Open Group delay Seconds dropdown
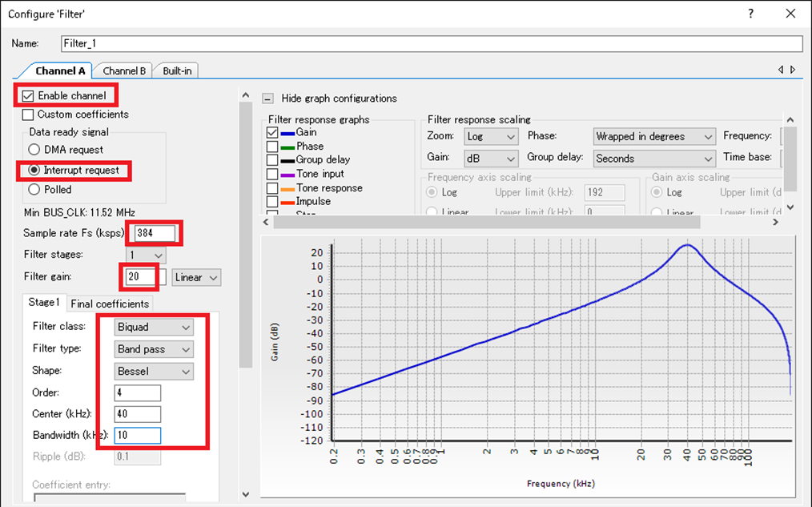The image size is (812, 507). pyautogui.click(x=654, y=159)
